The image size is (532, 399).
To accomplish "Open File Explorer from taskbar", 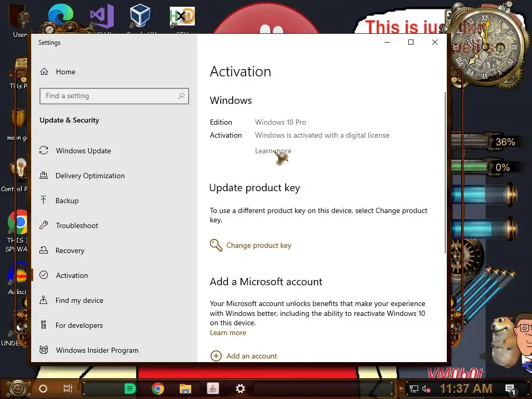I will [185, 389].
